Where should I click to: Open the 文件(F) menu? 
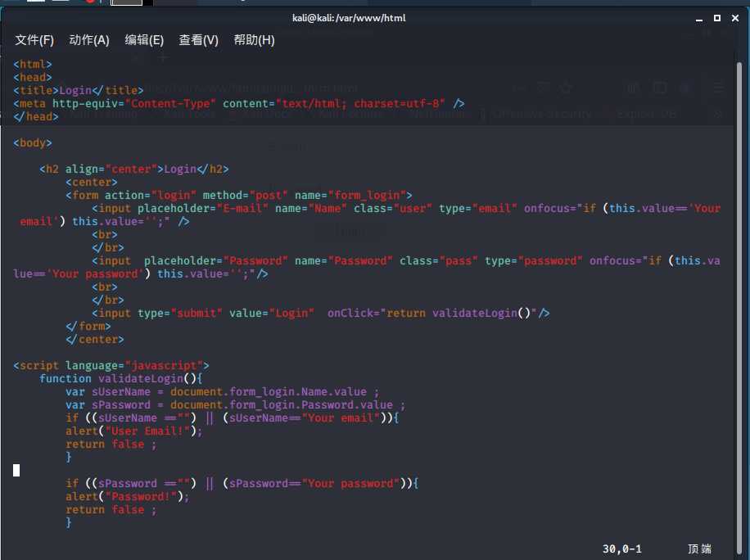tap(34, 40)
